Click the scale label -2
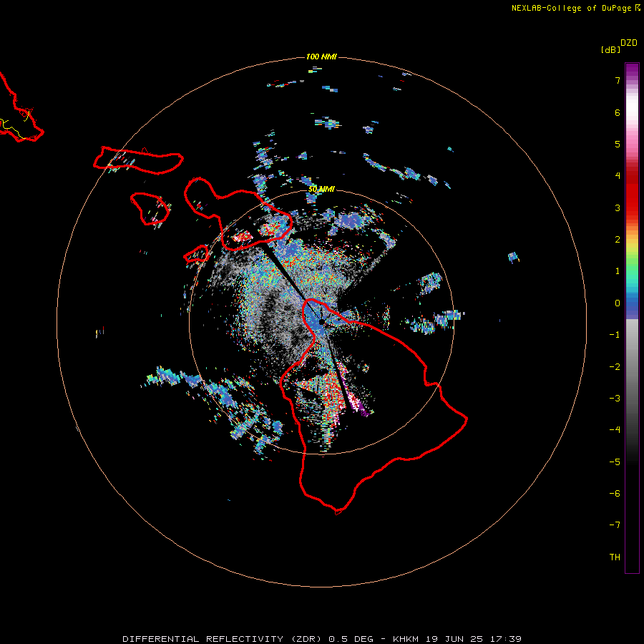The width and height of the screenshot is (644, 644). [x=615, y=367]
